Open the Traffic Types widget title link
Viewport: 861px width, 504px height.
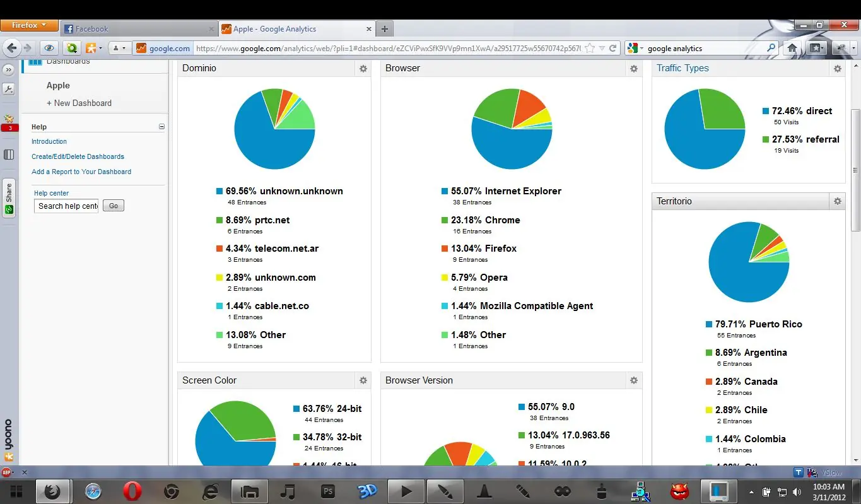682,68
